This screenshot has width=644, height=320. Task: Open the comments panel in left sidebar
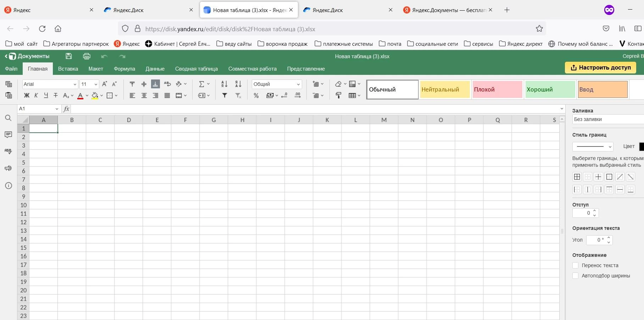pos(9,134)
